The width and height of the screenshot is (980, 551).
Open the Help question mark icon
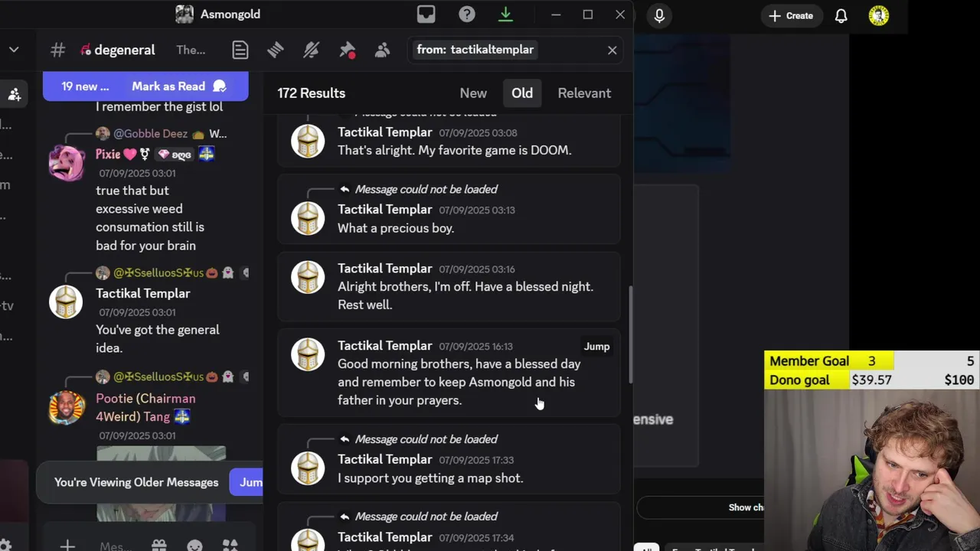(x=467, y=15)
